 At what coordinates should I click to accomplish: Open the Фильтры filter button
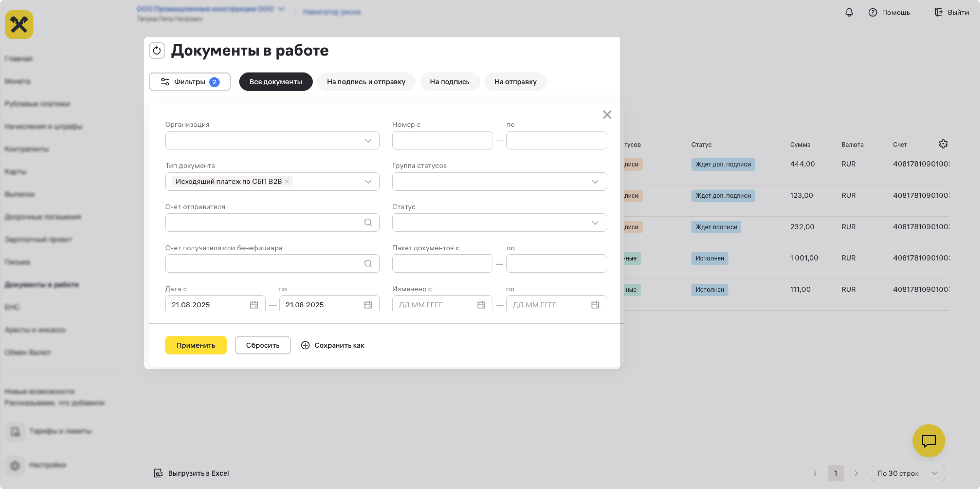189,82
